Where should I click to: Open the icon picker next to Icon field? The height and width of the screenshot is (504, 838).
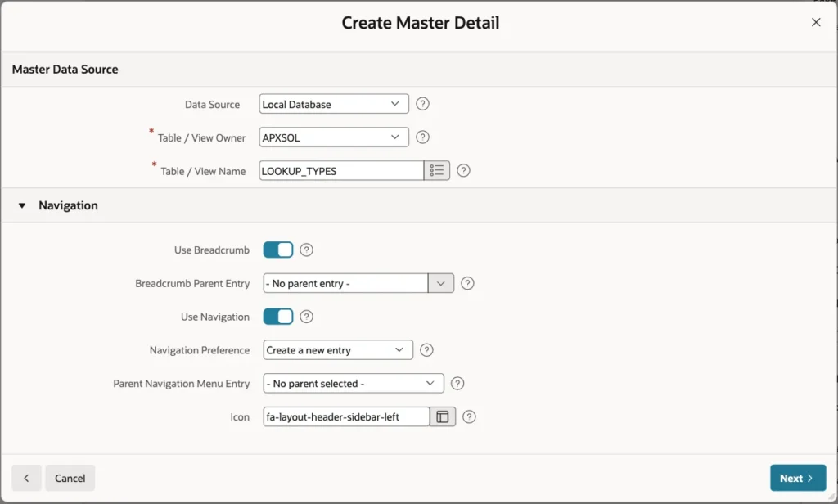(x=443, y=417)
